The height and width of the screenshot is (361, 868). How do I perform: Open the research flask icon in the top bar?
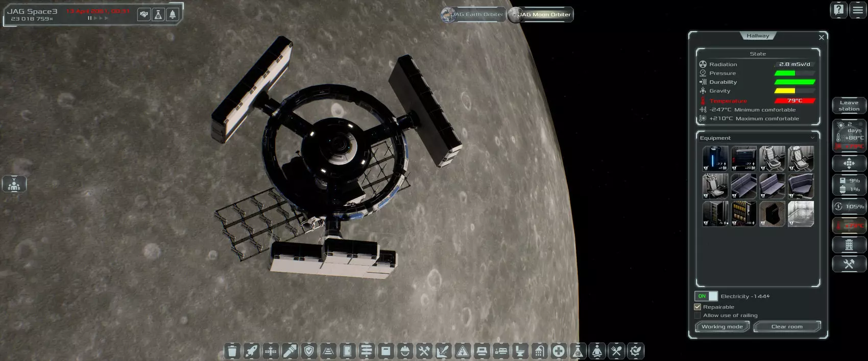(x=158, y=15)
